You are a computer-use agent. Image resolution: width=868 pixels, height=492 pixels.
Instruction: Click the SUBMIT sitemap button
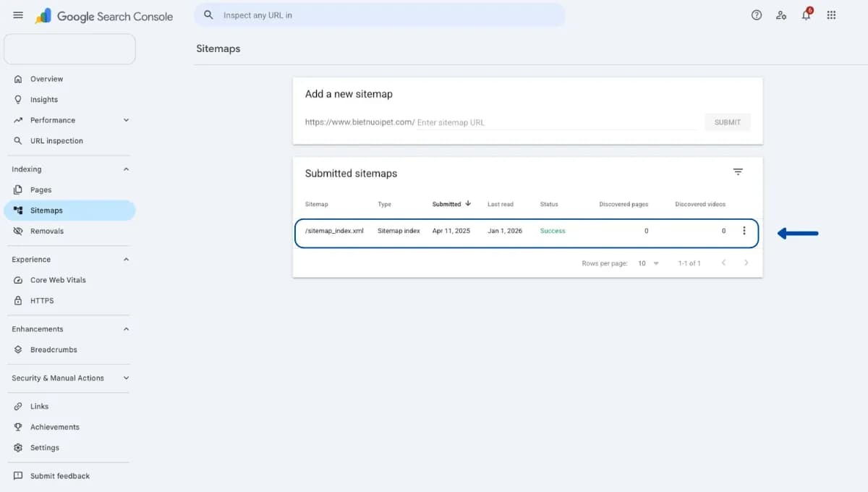tap(727, 122)
